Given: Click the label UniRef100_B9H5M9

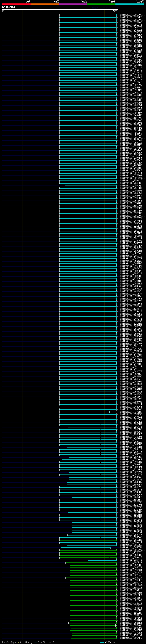Looking at the screenshot, I should click(x=131, y=424).
